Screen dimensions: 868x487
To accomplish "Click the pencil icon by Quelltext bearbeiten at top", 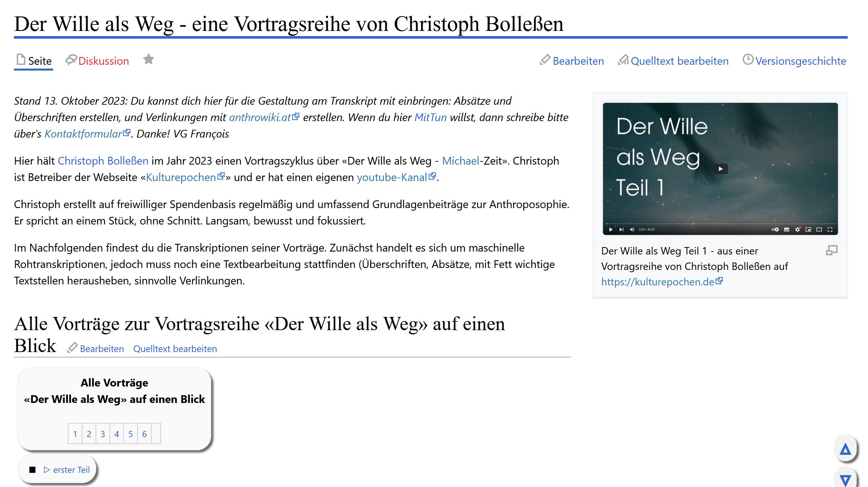I will click(x=623, y=60).
